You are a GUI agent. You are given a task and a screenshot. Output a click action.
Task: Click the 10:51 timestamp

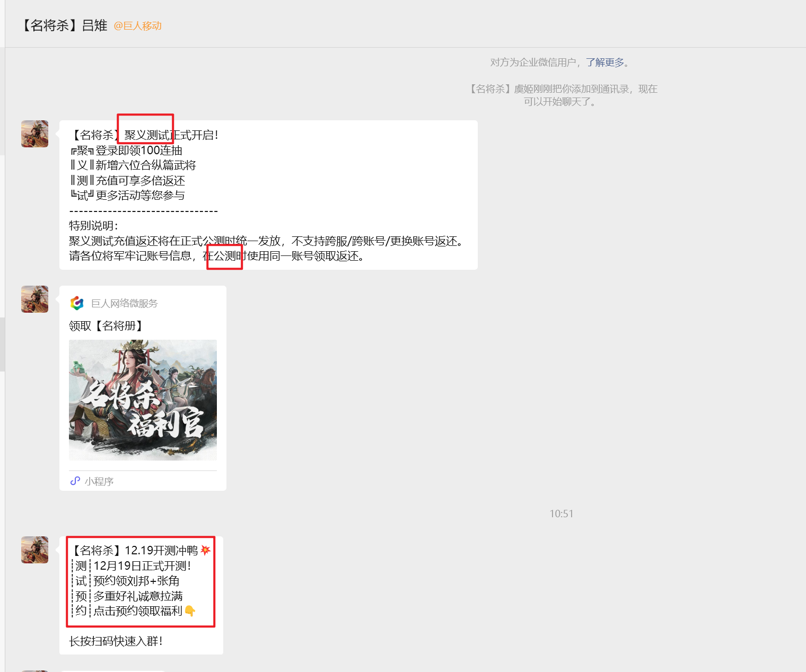point(562,514)
